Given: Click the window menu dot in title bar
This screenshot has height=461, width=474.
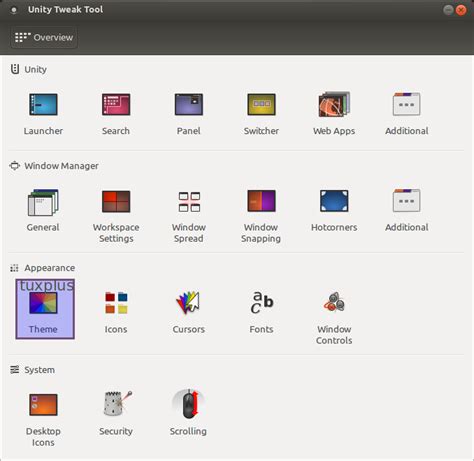Looking at the screenshot, I should point(14,10).
